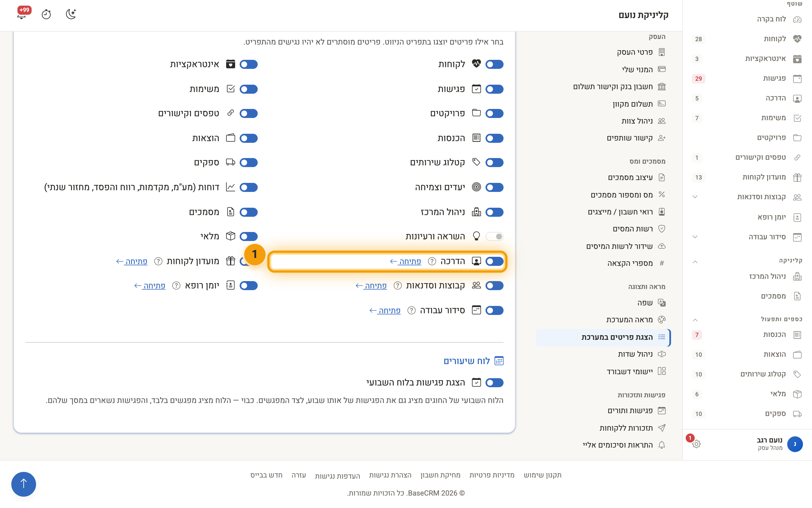Open תזכורות ללקוחות settings page

click(603, 428)
